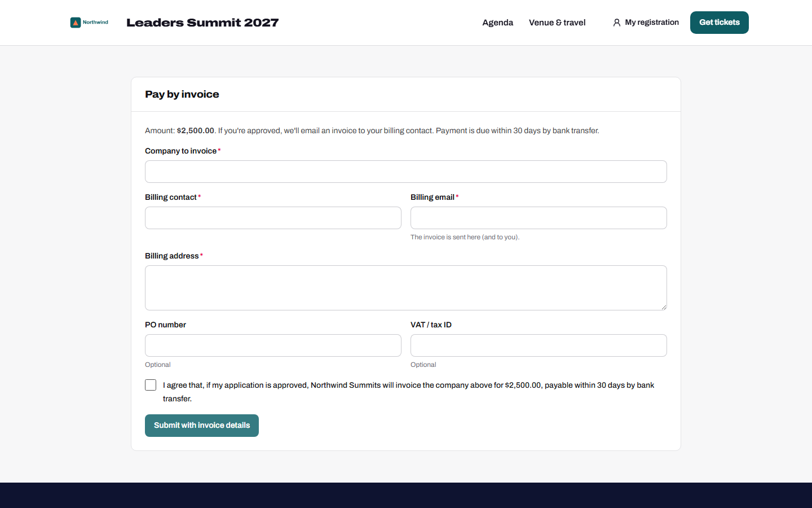Submit with invoice details
This screenshot has height=508, width=812.
coord(202,426)
